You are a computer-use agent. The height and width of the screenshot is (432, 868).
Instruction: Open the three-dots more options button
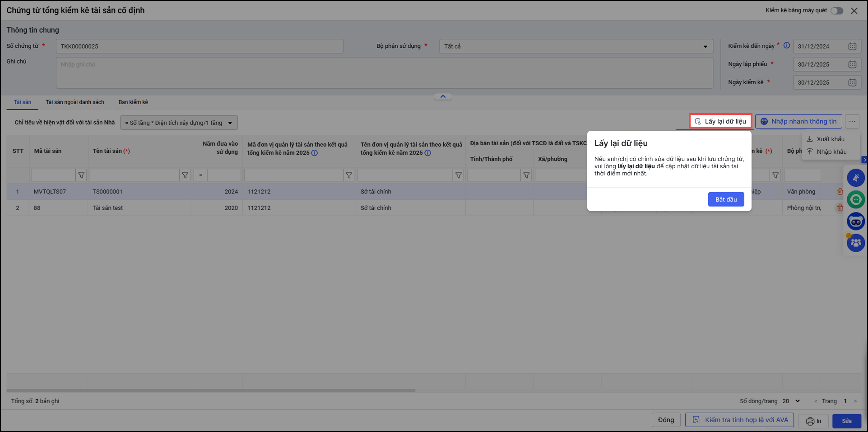point(852,121)
